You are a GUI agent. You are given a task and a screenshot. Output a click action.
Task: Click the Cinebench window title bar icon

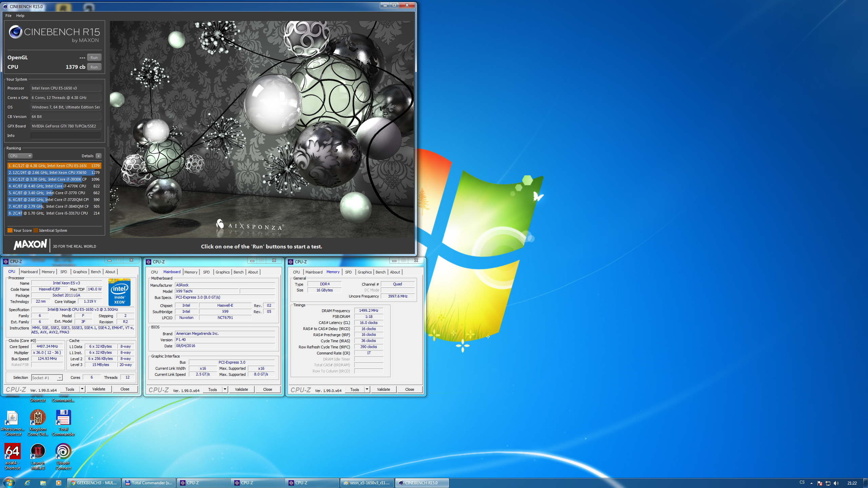tap(5, 6)
